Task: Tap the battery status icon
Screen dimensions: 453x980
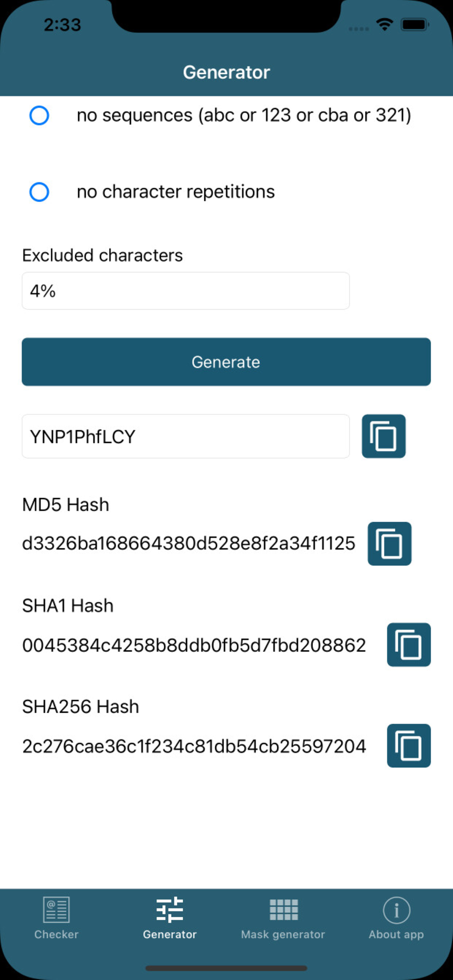Action: point(415,24)
